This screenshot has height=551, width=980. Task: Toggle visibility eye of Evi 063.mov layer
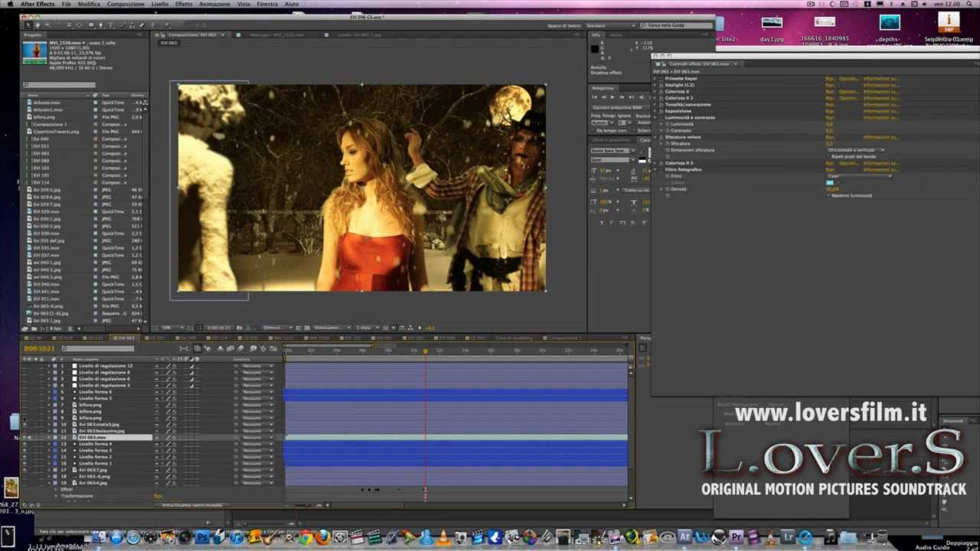coord(24,438)
